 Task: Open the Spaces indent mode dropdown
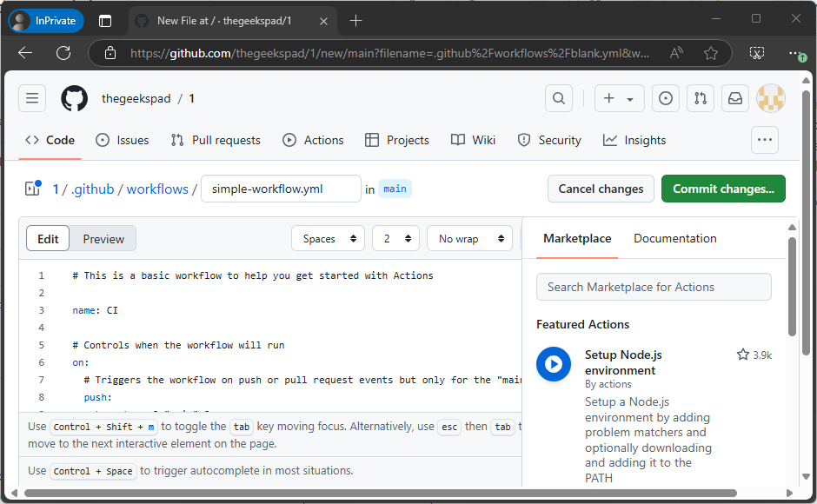tap(329, 238)
